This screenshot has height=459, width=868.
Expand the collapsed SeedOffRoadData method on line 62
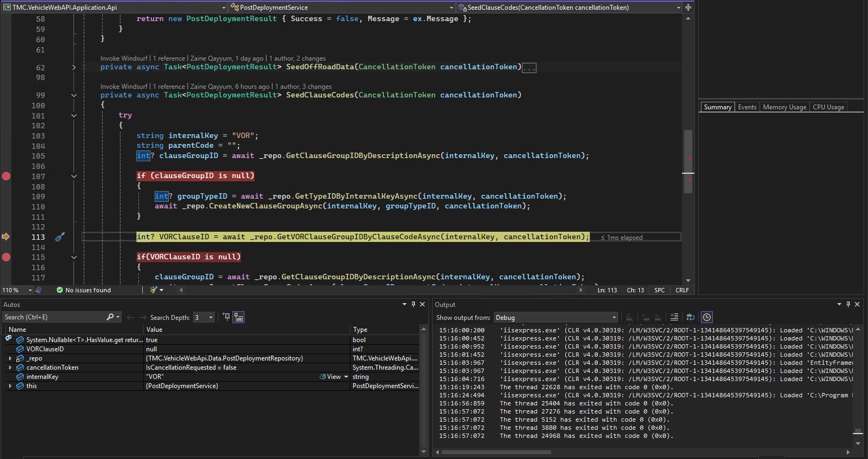(x=74, y=67)
